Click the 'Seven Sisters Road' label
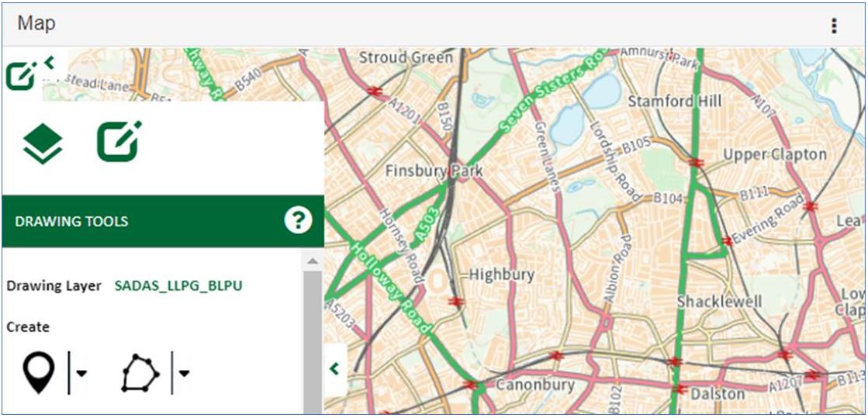 [554, 91]
